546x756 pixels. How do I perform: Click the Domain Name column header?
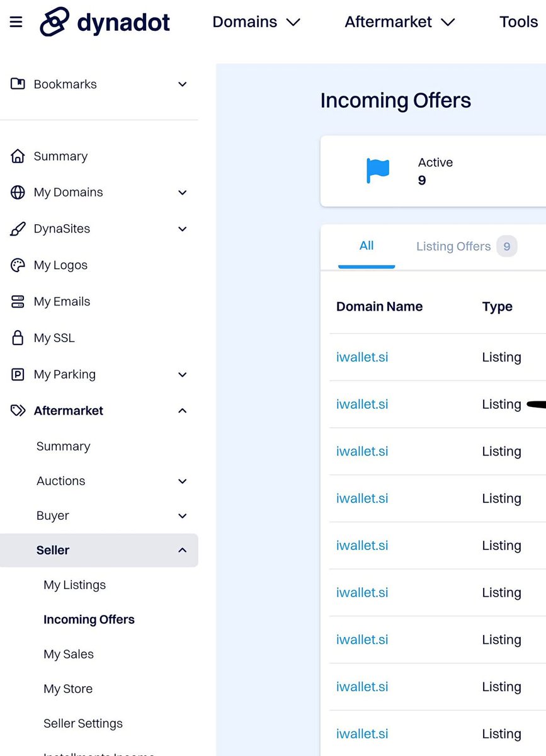pos(379,307)
